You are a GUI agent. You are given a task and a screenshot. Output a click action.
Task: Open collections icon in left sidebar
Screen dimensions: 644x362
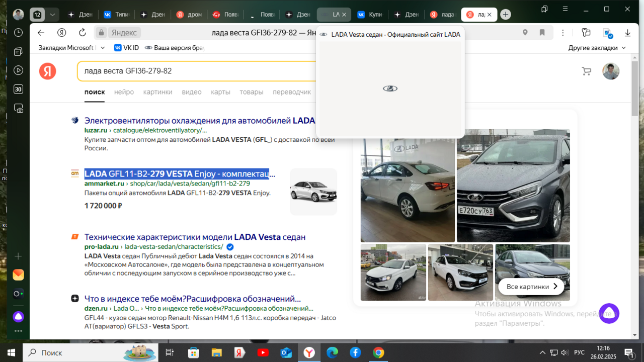tap(18, 51)
